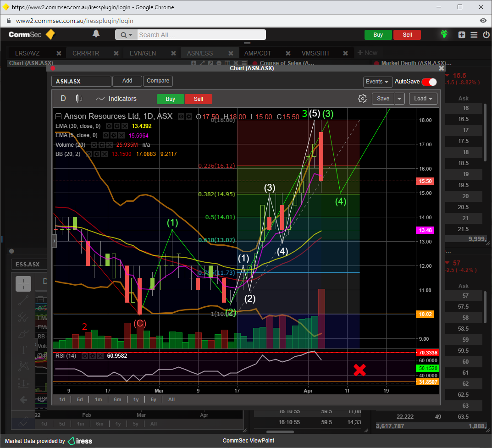
Task: Open Anson Resources series settings gear
Action: click(x=188, y=116)
